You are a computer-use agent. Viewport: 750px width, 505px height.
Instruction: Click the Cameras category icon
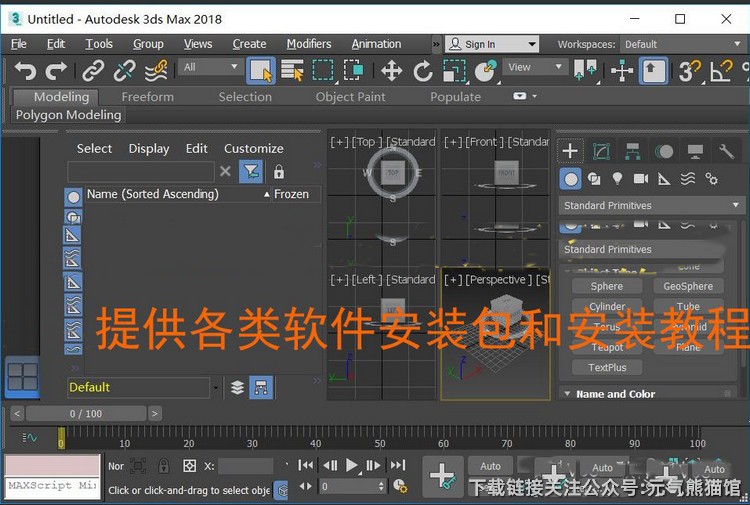click(x=640, y=179)
